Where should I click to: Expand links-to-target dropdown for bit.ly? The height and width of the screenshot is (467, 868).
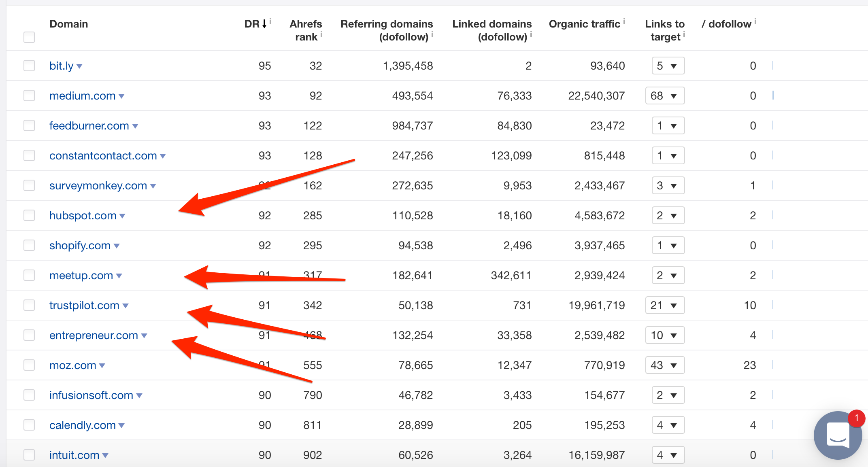(668, 66)
